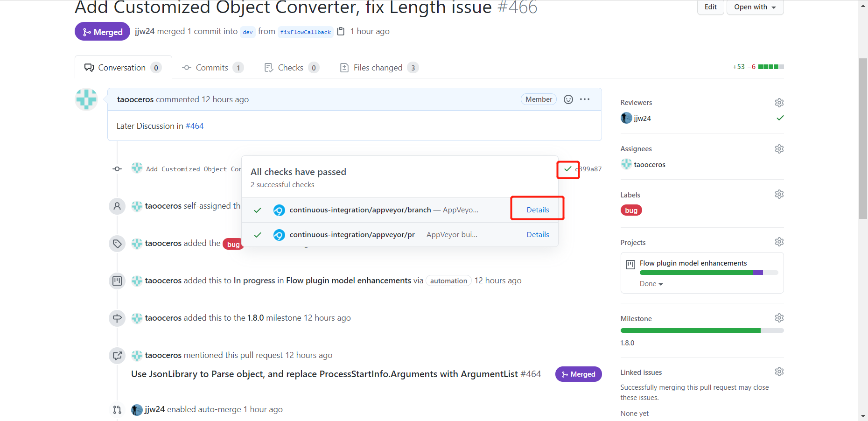Click the scrollbar down arrow
The image size is (868, 421).
[x=863, y=416]
